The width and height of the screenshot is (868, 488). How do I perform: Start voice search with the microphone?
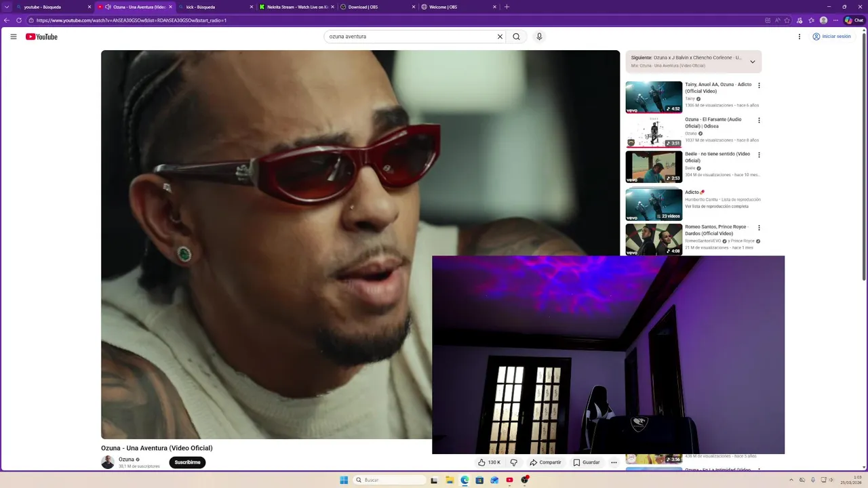(x=539, y=37)
